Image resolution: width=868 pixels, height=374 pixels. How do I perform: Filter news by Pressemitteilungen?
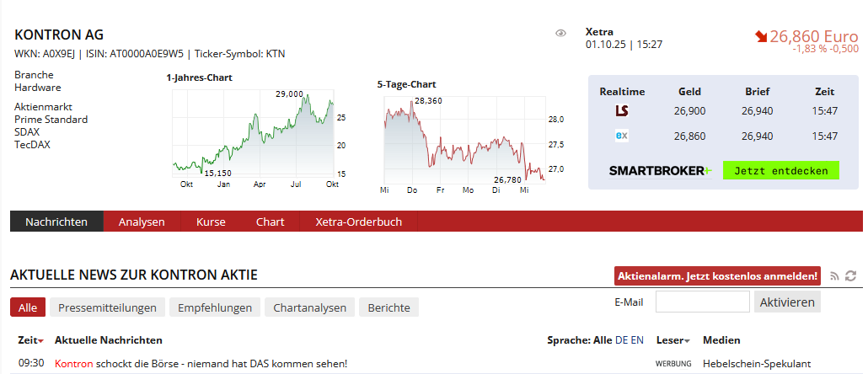pos(107,307)
